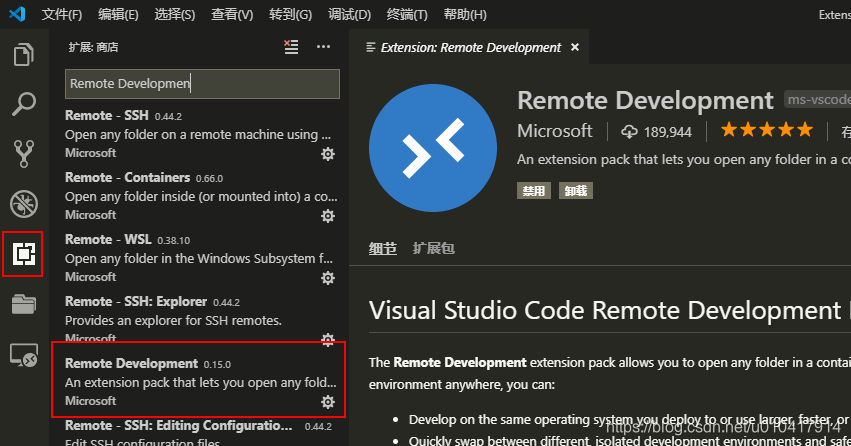Open gear menu for Remote - SSH: Explorer
851x446 pixels.
(328, 340)
